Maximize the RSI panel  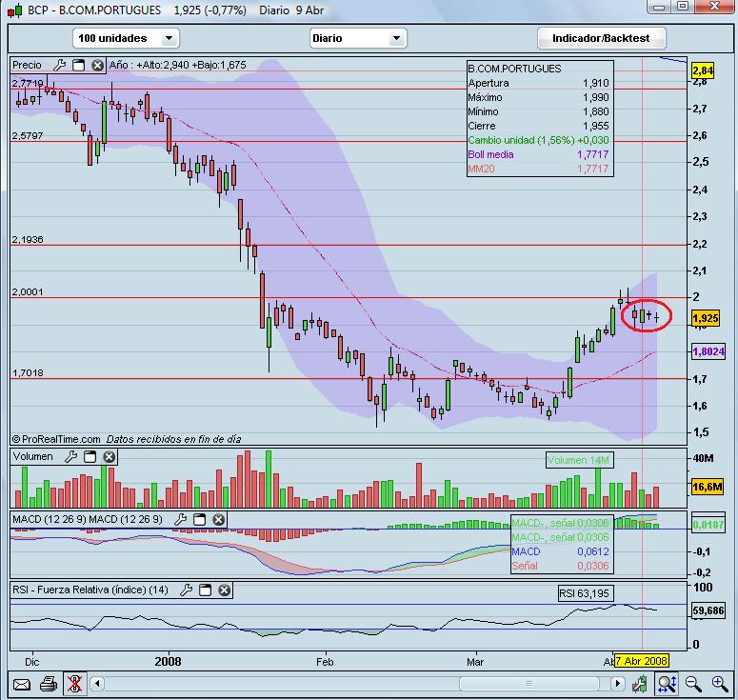pos(205,590)
